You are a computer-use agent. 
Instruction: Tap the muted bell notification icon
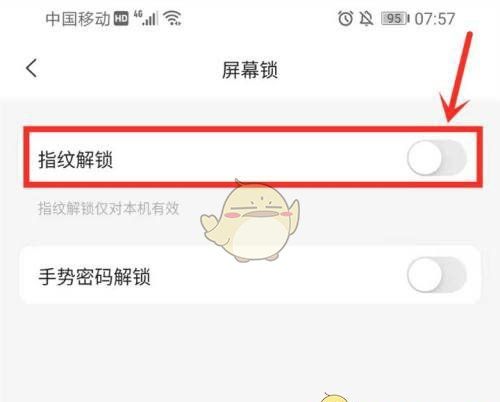(366, 18)
